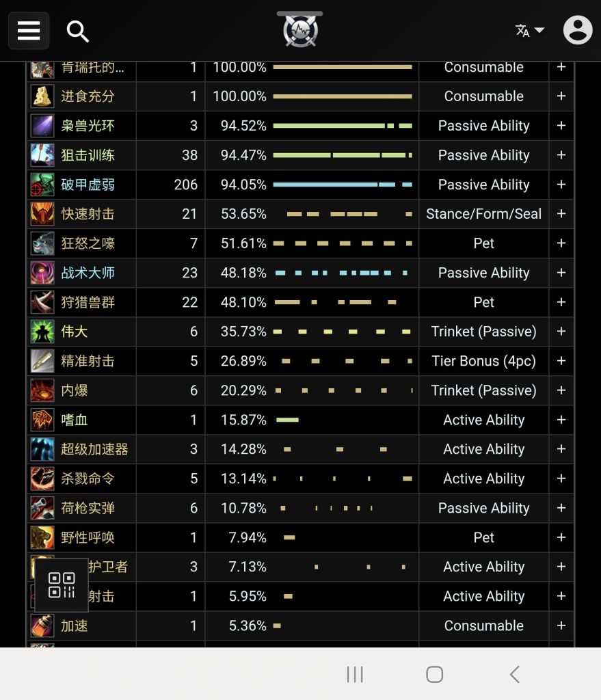Screen dimensions: 601x700
Task: Tap the QR code floating button
Action: [x=62, y=585]
